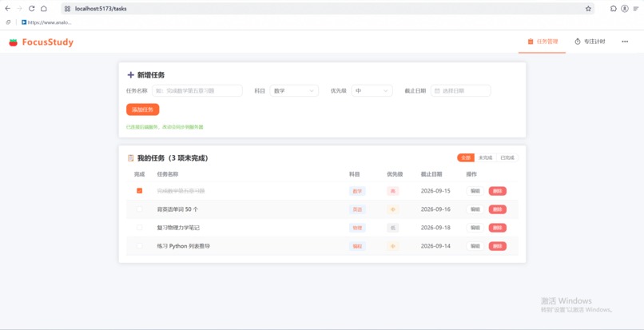This screenshot has height=330, width=644.
Task: Click 编辑 for the 2026-09-15 task
Action: tap(475, 191)
